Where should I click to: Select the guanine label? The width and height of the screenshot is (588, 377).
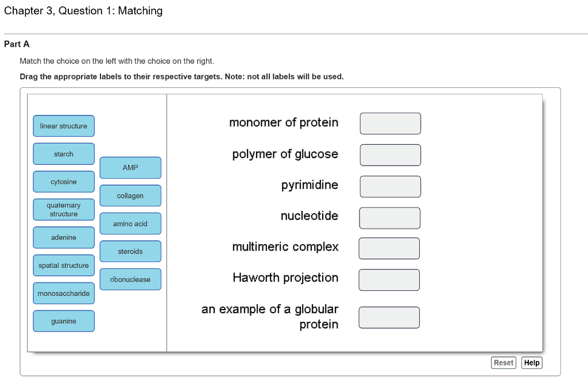point(64,321)
